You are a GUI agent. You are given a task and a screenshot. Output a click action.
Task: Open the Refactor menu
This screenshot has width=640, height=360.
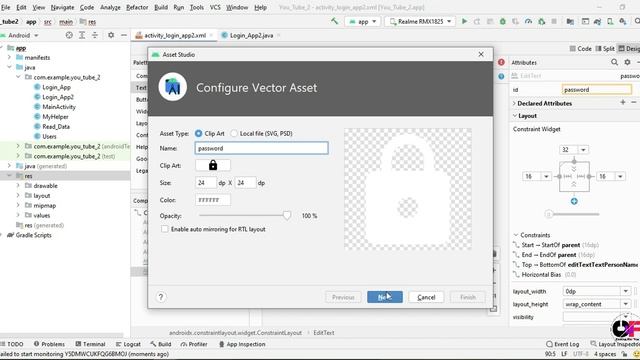tap(137, 7)
